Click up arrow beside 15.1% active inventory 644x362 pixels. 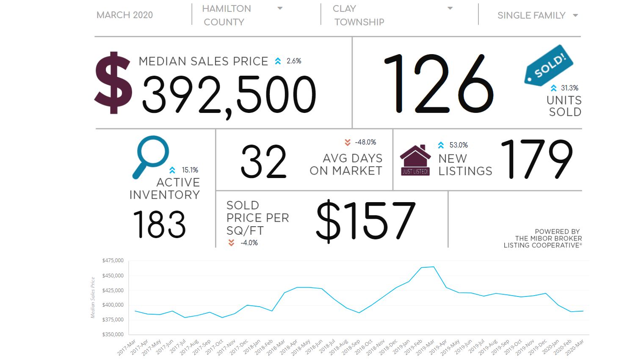(172, 170)
